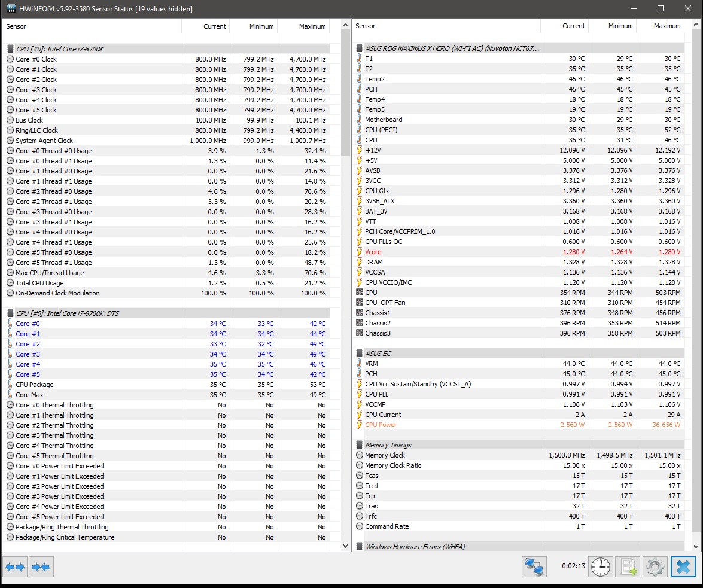Select the System Agent Clock row
The image size is (703, 588).
pos(166,141)
